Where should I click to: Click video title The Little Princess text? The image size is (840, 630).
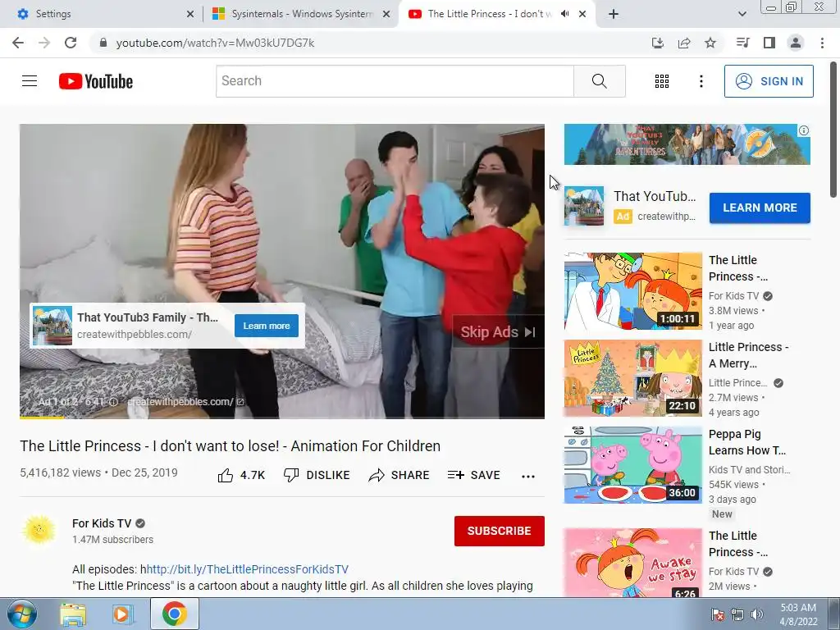(231, 446)
